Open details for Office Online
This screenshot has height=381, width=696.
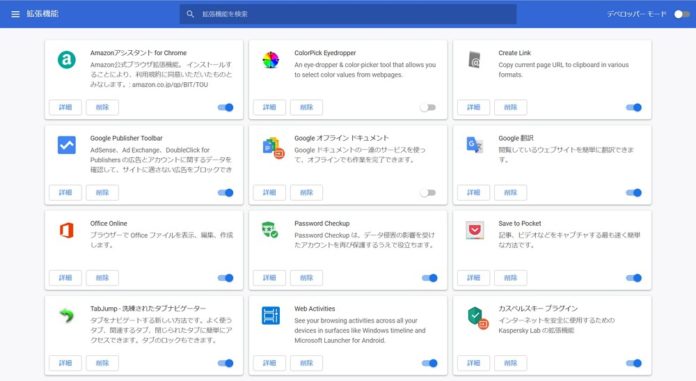(x=65, y=278)
